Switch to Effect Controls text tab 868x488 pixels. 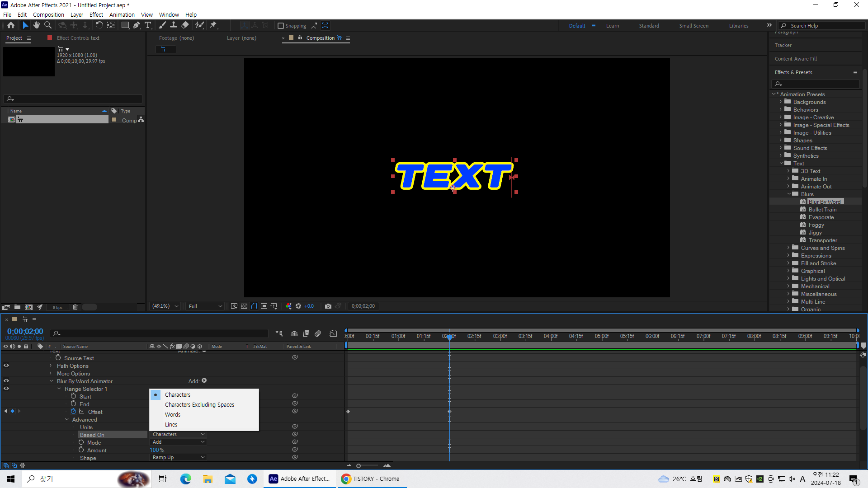tap(78, 38)
